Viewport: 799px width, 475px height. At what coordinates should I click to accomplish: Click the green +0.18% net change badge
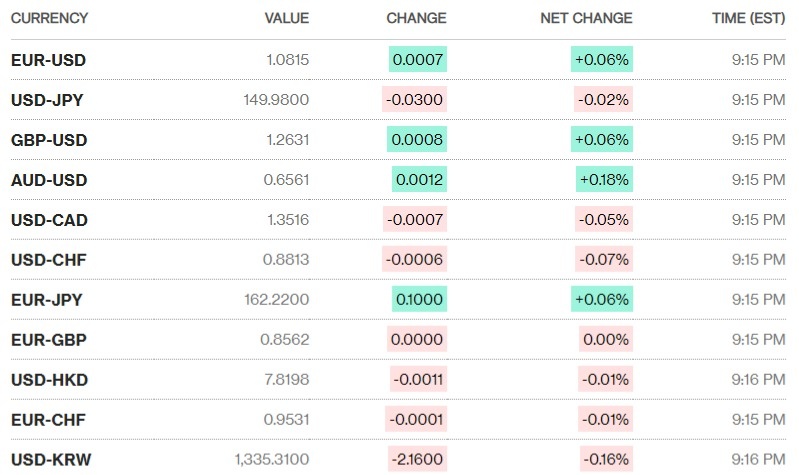[604, 180]
